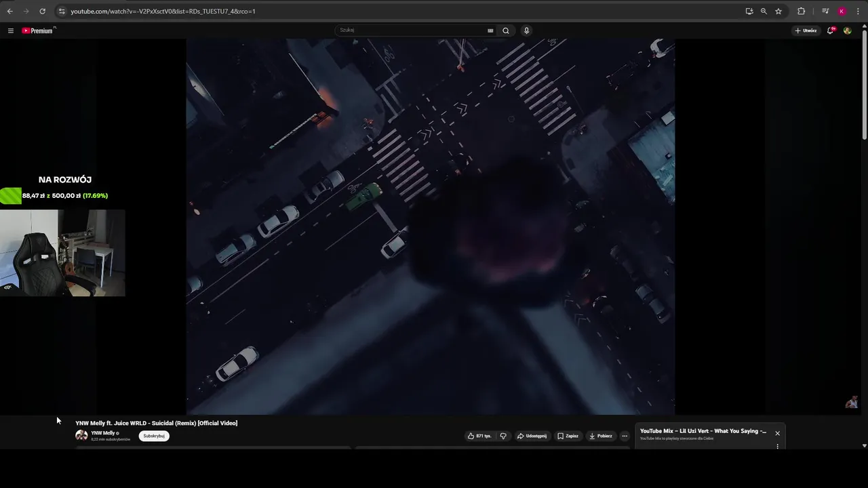Open the browser extensions puzzle icon

pyautogui.click(x=801, y=12)
